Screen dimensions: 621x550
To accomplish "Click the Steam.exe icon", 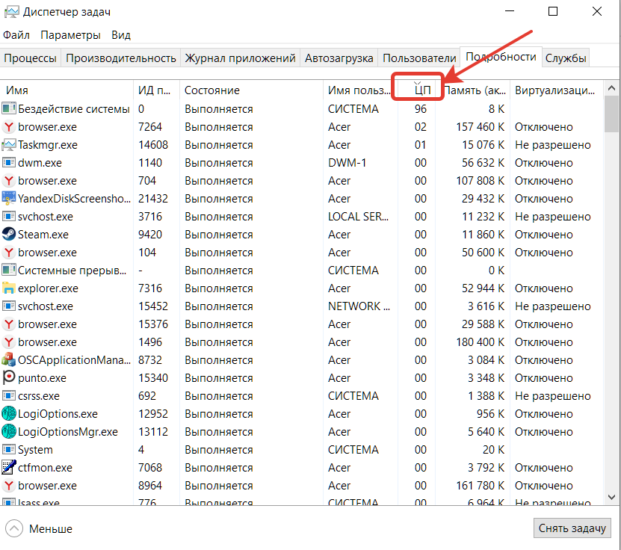I will pos(9,234).
